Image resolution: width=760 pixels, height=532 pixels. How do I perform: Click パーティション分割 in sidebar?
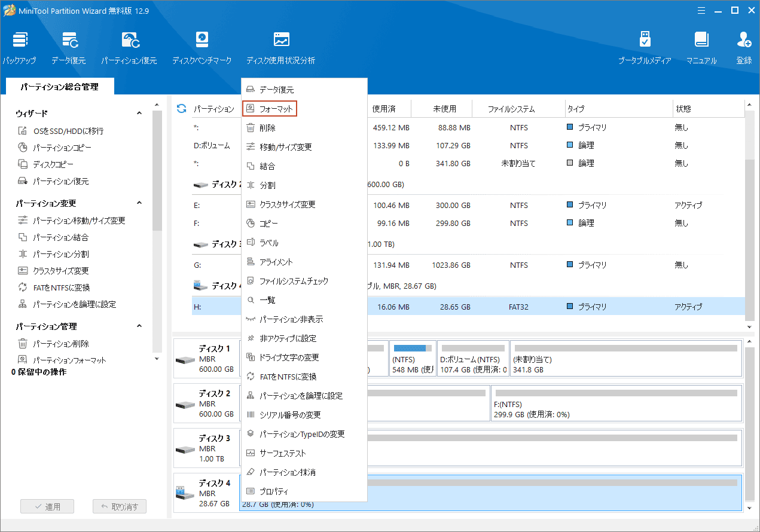pyautogui.click(x=53, y=254)
